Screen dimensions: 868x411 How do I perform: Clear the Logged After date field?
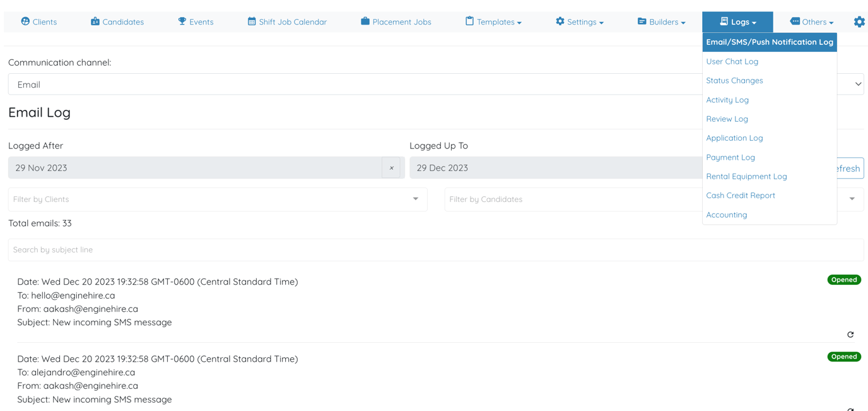(392, 168)
